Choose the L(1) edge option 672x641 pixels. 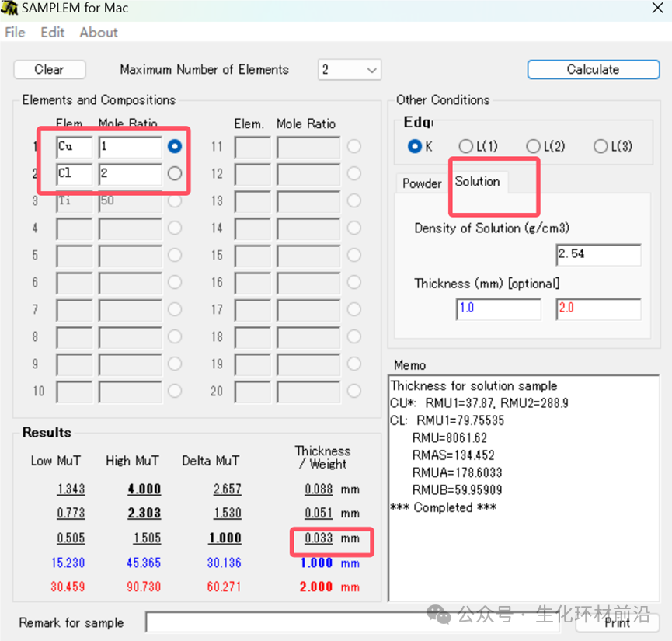tap(466, 146)
